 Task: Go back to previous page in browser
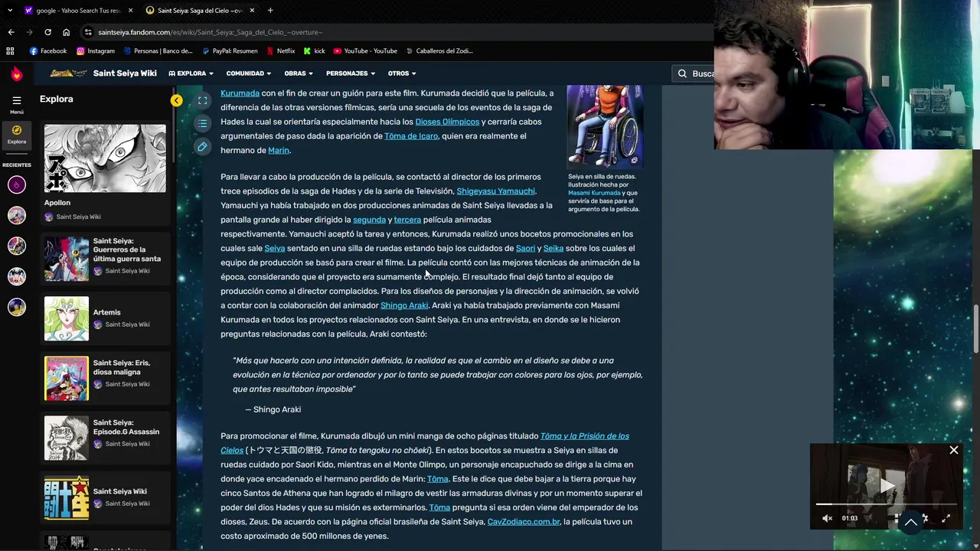tap(11, 32)
